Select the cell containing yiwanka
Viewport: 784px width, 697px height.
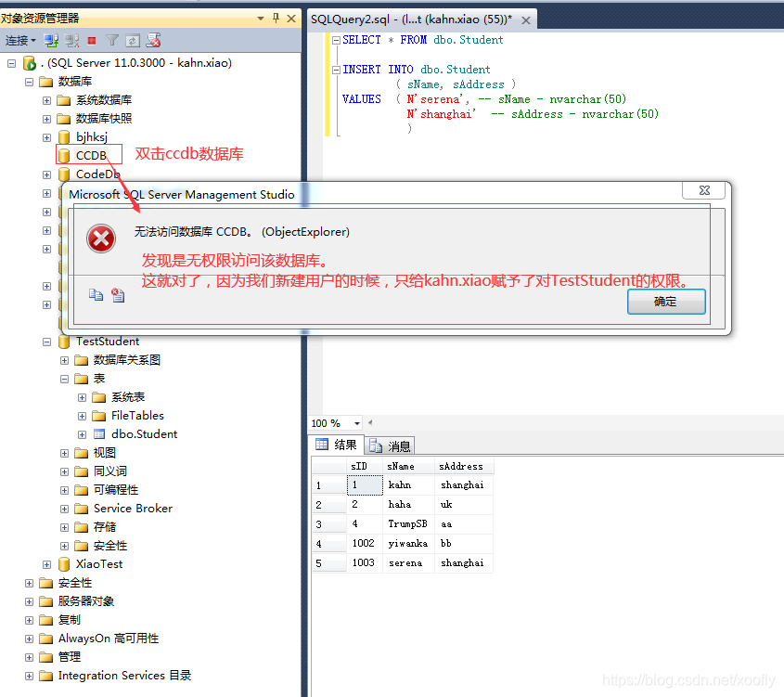tap(408, 544)
